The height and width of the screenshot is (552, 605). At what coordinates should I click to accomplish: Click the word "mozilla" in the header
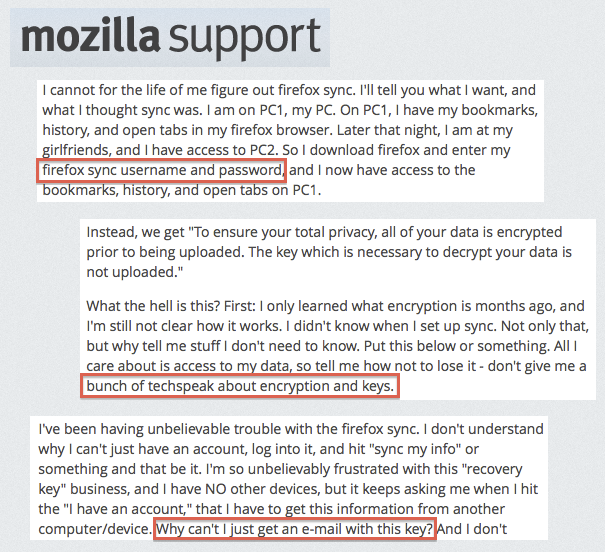91,36
